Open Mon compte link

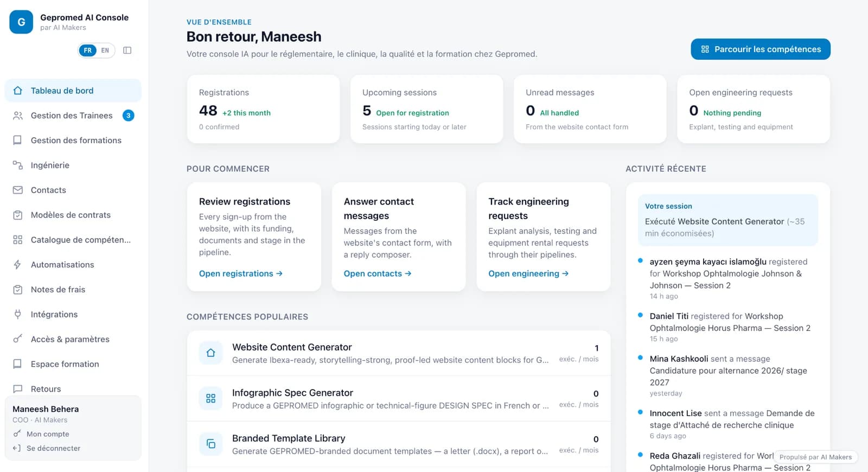48,434
